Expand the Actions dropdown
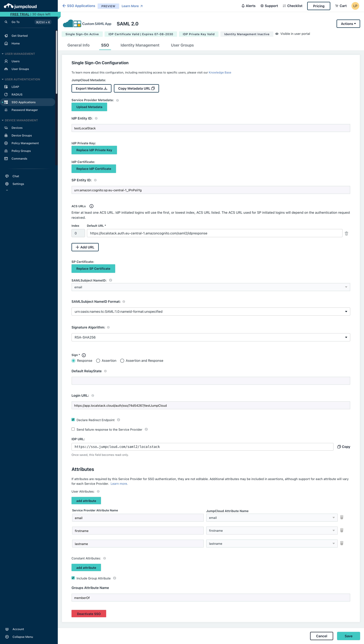The height and width of the screenshot is (644, 364). pos(348,23)
